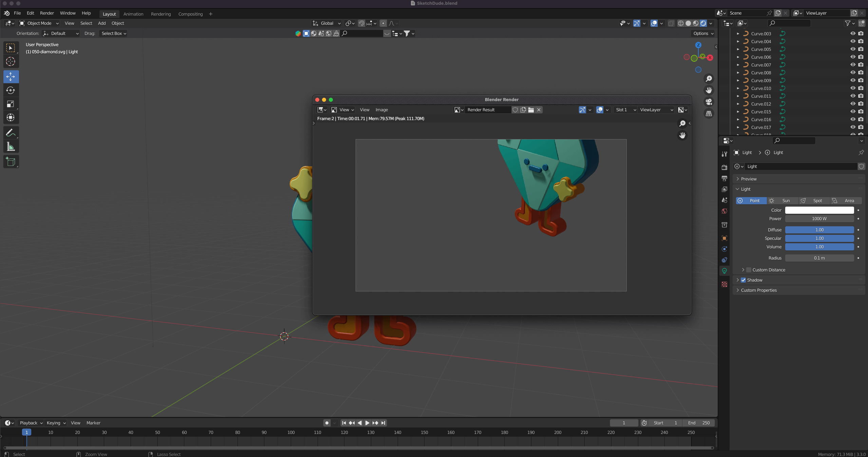
Task: Open the Slot 1 dropdown in render window
Action: point(624,110)
